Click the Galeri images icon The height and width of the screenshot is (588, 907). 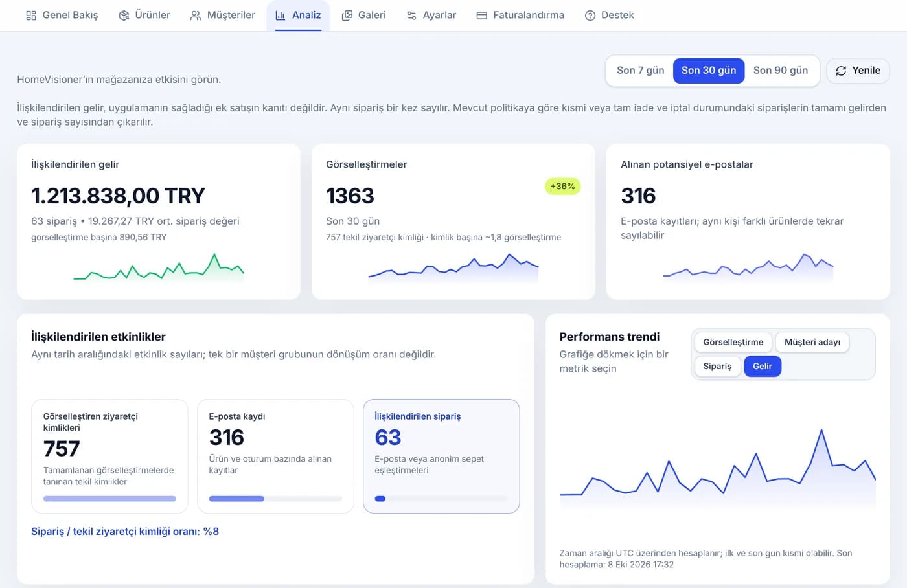pos(347,16)
